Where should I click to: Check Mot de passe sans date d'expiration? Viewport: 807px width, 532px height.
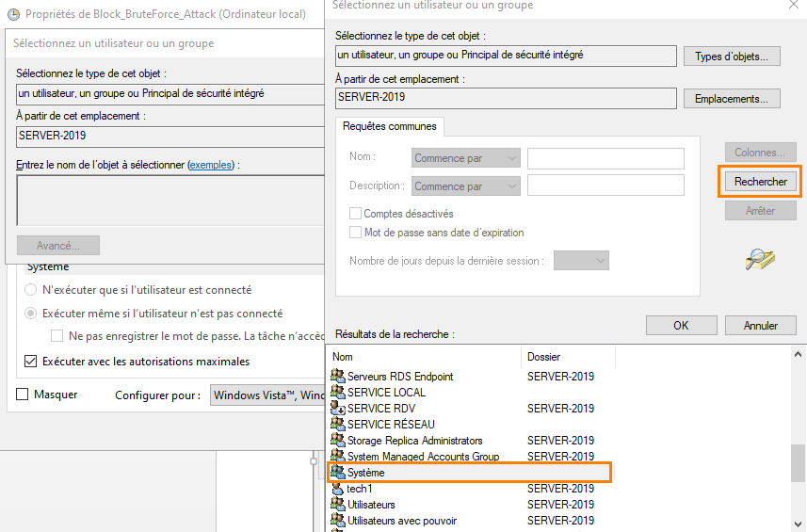pos(356,233)
